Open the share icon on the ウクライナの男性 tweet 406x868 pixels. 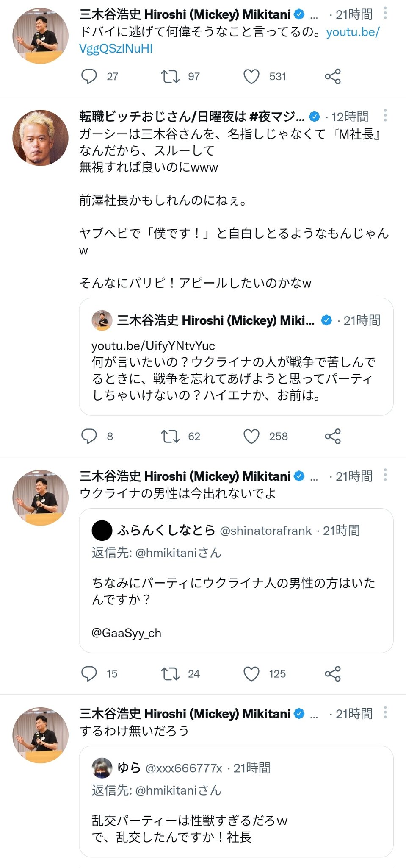333,673
